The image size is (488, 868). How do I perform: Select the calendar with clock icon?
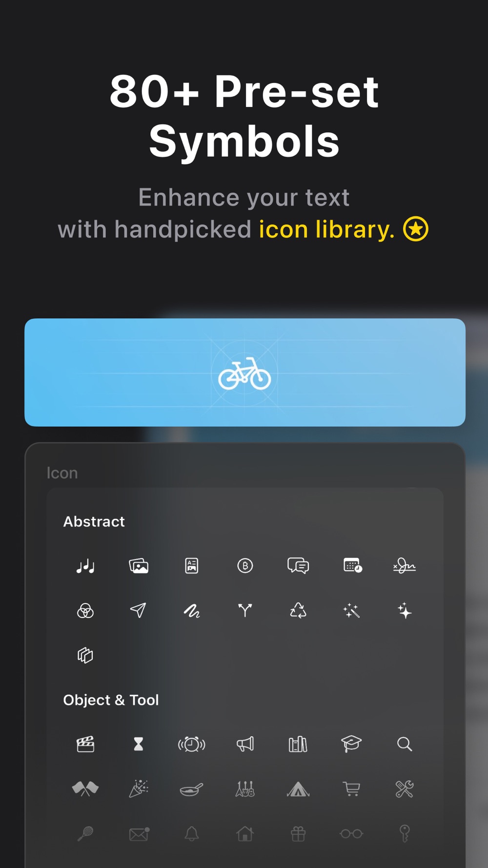point(352,566)
